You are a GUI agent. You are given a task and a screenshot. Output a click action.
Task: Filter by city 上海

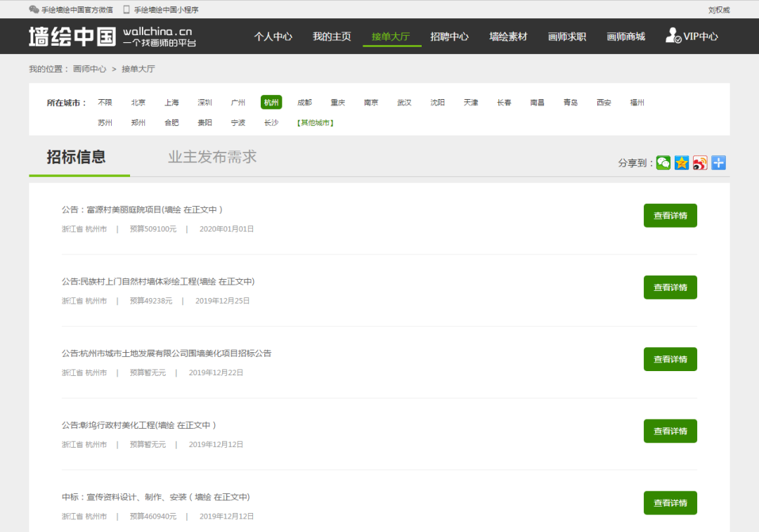tap(171, 103)
